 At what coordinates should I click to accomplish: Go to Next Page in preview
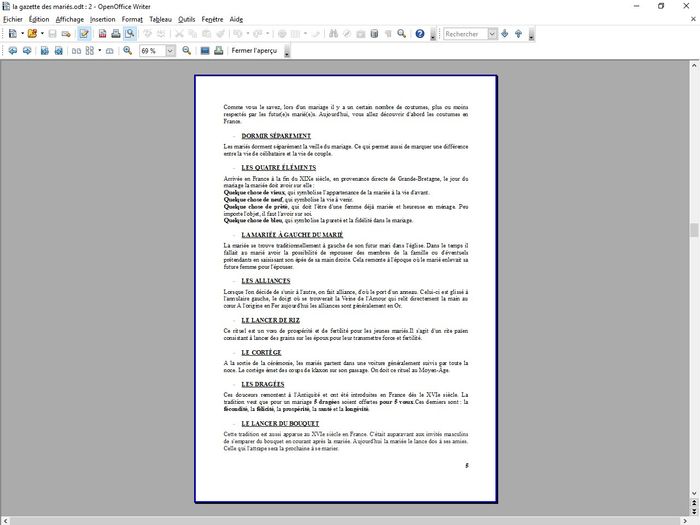coord(27,50)
